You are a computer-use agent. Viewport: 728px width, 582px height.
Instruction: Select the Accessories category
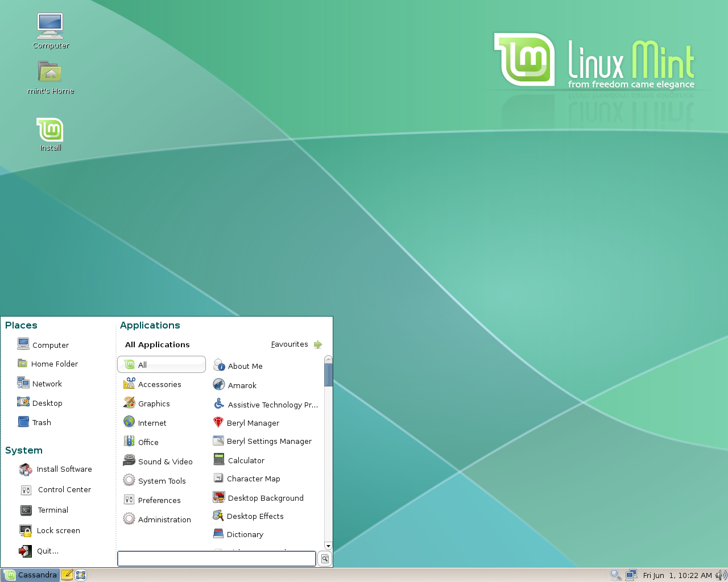point(152,384)
